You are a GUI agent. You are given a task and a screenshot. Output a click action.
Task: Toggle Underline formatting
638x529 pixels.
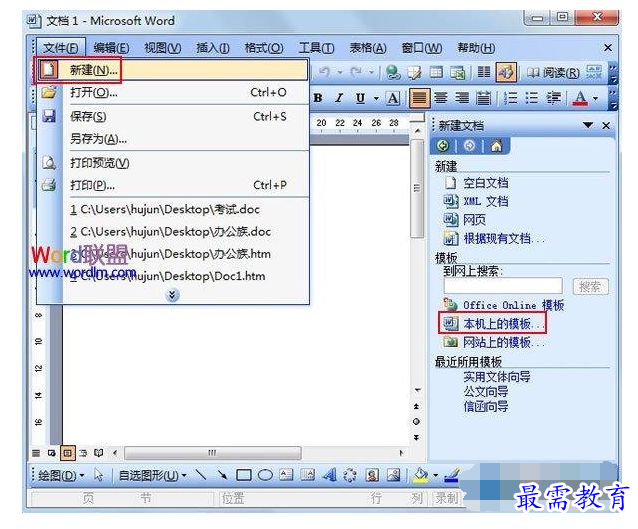tap(360, 98)
